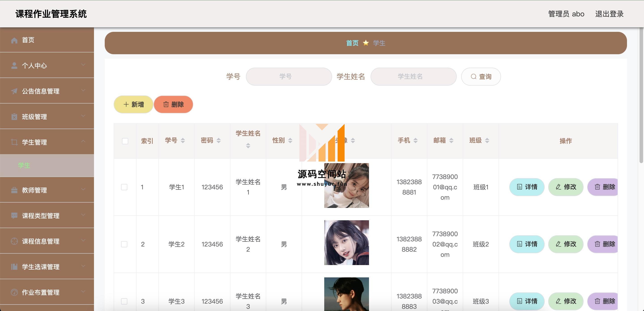644x311 pixels.
Task: Click the 新增 button
Action: coord(134,104)
